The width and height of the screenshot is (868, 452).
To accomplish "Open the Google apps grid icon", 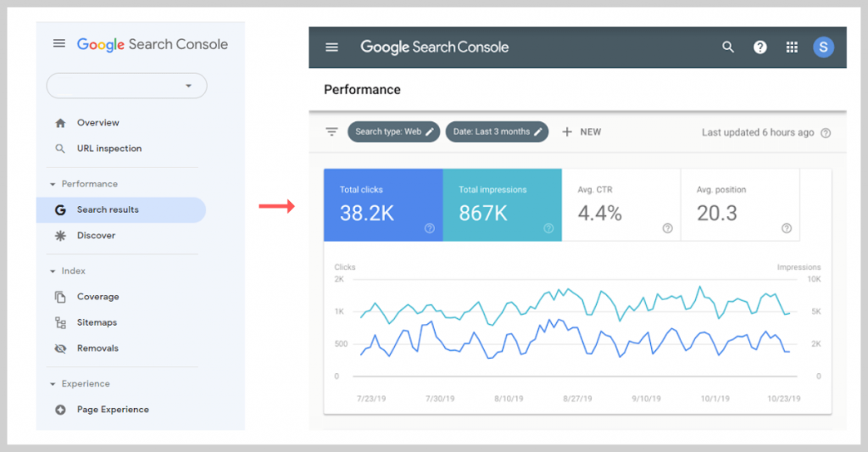I will 793,47.
